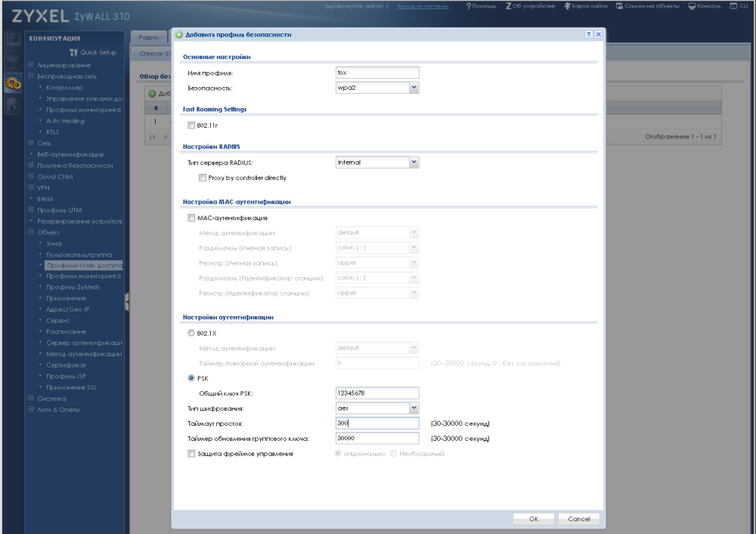Expand Лицензирование tree node
Screen dimensions: 756x534
click(31, 64)
